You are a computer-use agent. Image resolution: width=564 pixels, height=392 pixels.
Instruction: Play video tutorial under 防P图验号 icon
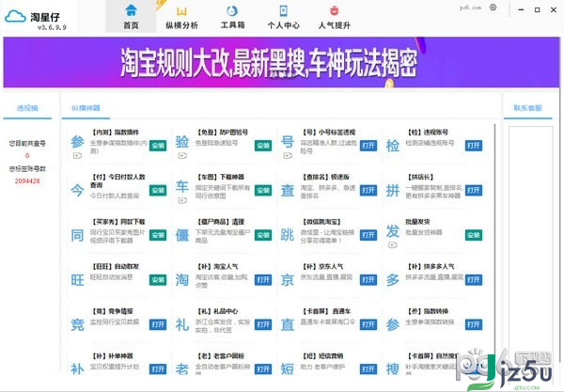pyautogui.click(x=182, y=156)
